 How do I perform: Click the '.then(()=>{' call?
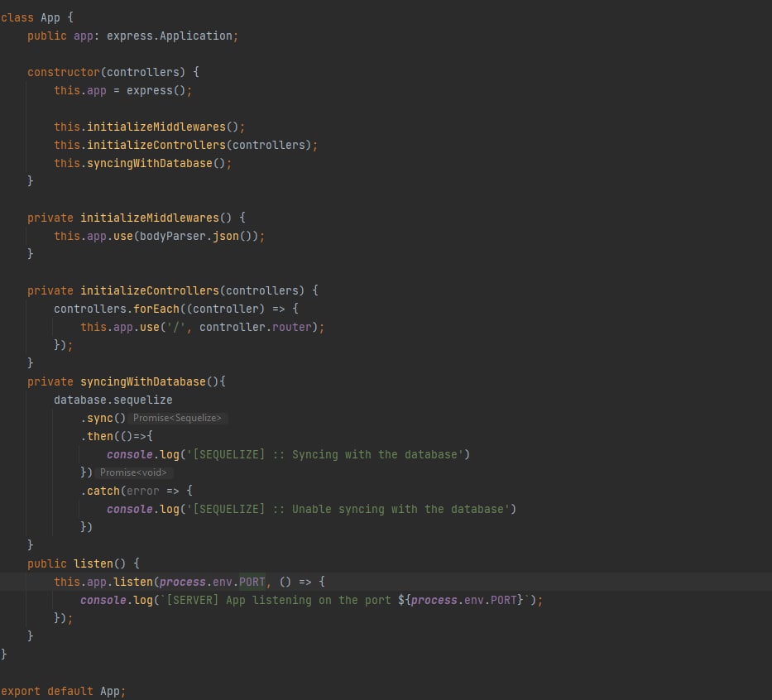click(x=117, y=437)
